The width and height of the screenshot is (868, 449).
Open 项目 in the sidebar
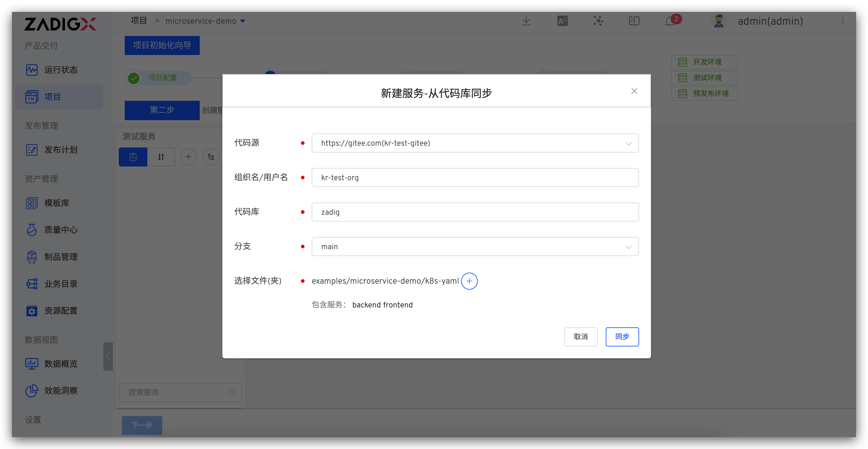pyautogui.click(x=59, y=97)
